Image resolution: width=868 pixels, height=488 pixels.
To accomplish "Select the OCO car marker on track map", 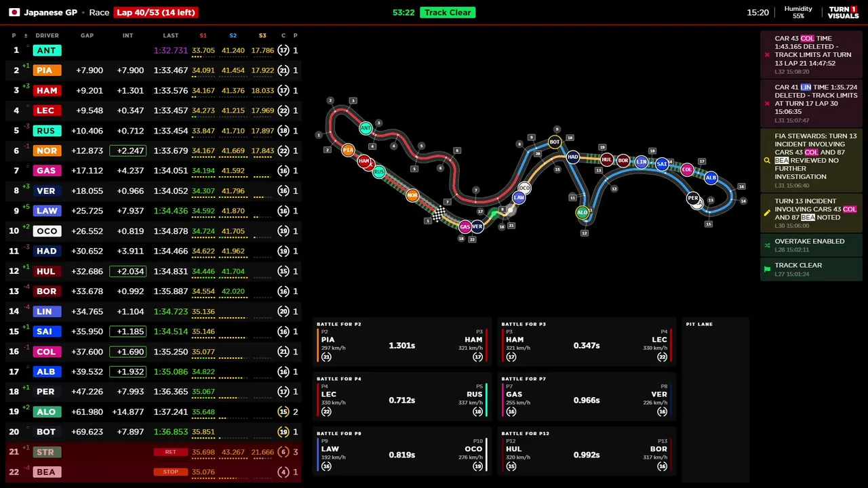I will (x=524, y=188).
